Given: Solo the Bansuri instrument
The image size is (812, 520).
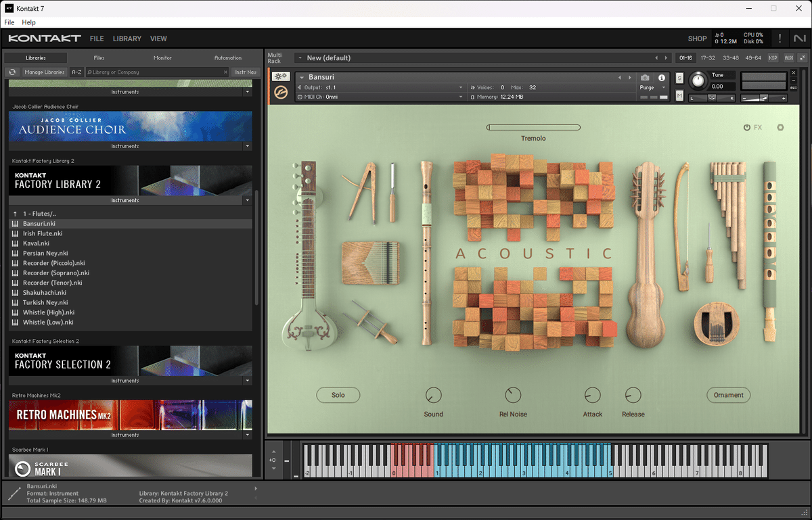Looking at the screenshot, I should click(679, 78).
